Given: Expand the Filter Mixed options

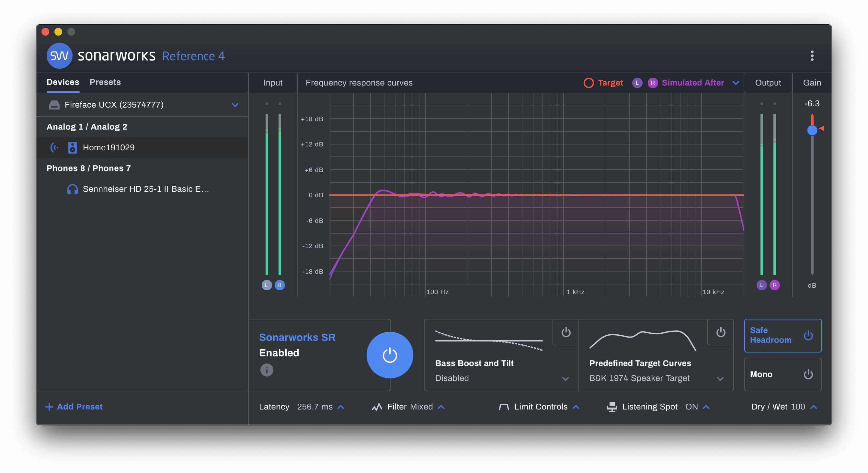Looking at the screenshot, I should [x=441, y=407].
